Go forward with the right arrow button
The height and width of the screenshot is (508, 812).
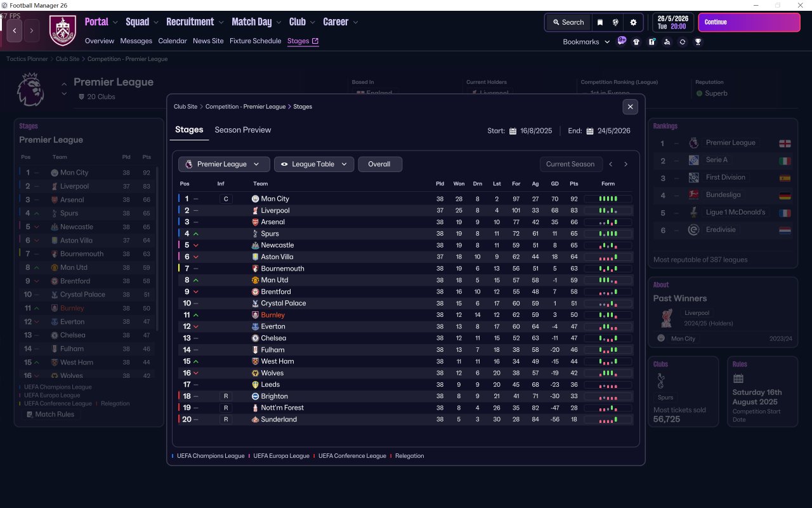[x=32, y=30]
